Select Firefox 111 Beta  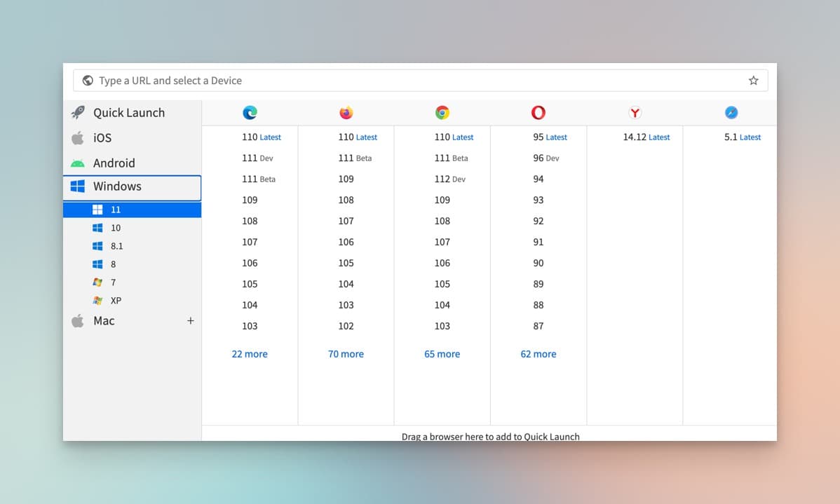(x=355, y=158)
